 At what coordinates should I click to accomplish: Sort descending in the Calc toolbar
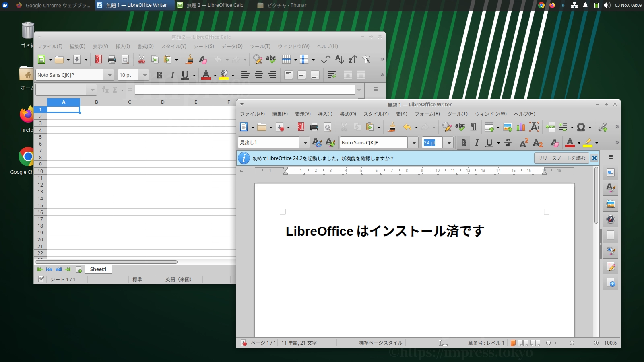(353, 60)
